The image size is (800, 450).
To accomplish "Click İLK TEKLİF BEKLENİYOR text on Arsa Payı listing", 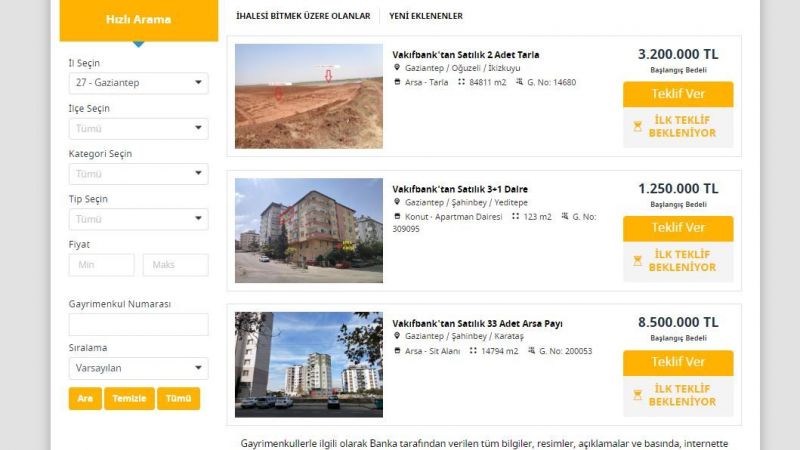I will 682,395.
